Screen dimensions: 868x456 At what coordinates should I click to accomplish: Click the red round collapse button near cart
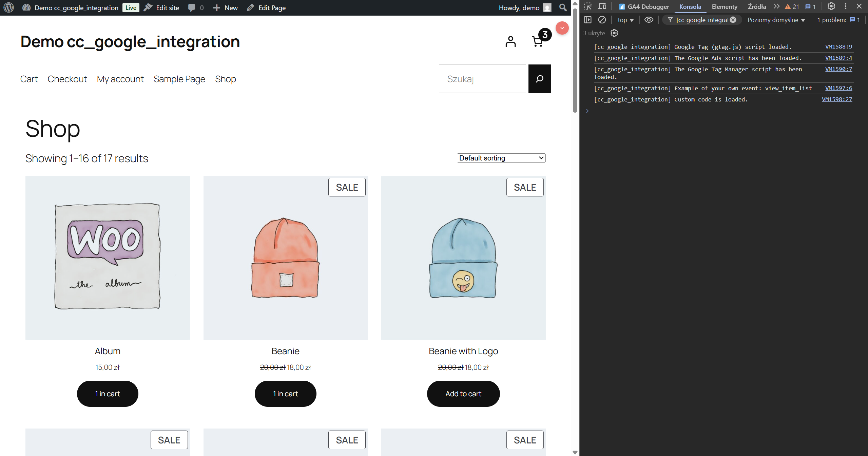tap(562, 28)
